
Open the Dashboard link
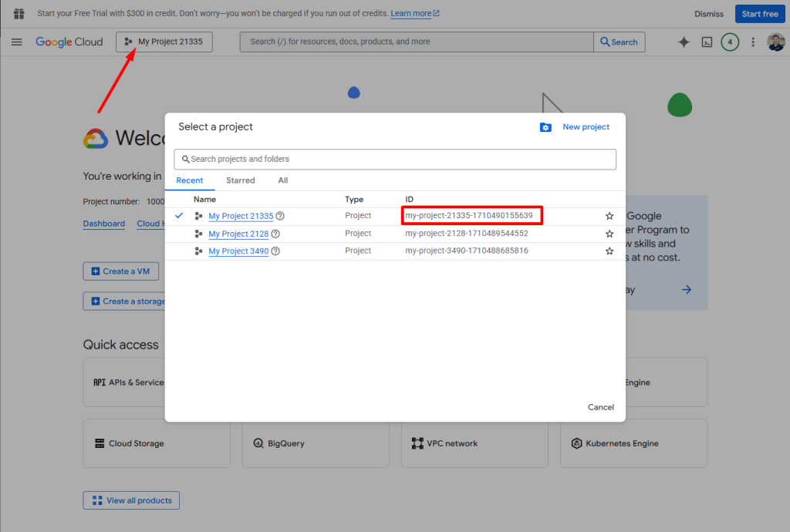(x=104, y=224)
